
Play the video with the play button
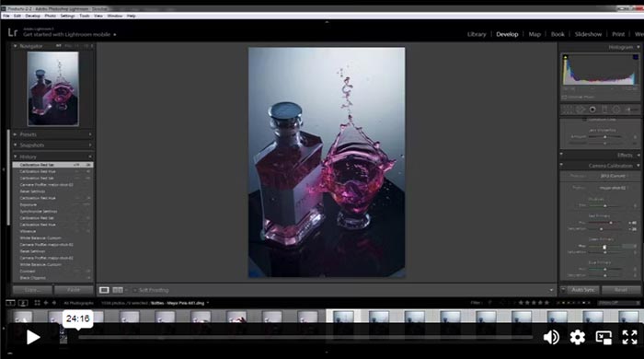point(33,337)
